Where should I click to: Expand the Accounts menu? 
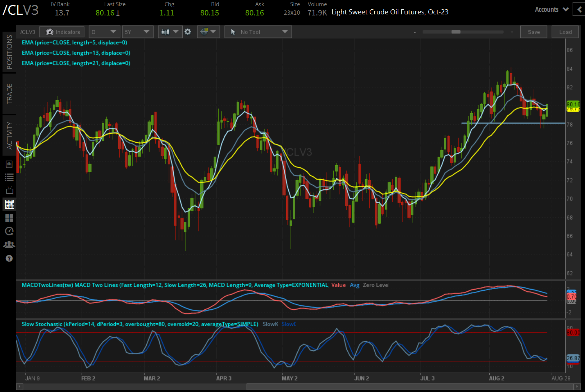(552, 10)
